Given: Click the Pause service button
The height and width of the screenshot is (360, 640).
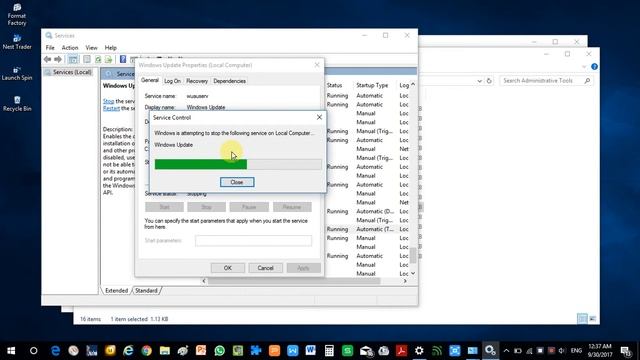Looking at the screenshot, I should 249,207.
